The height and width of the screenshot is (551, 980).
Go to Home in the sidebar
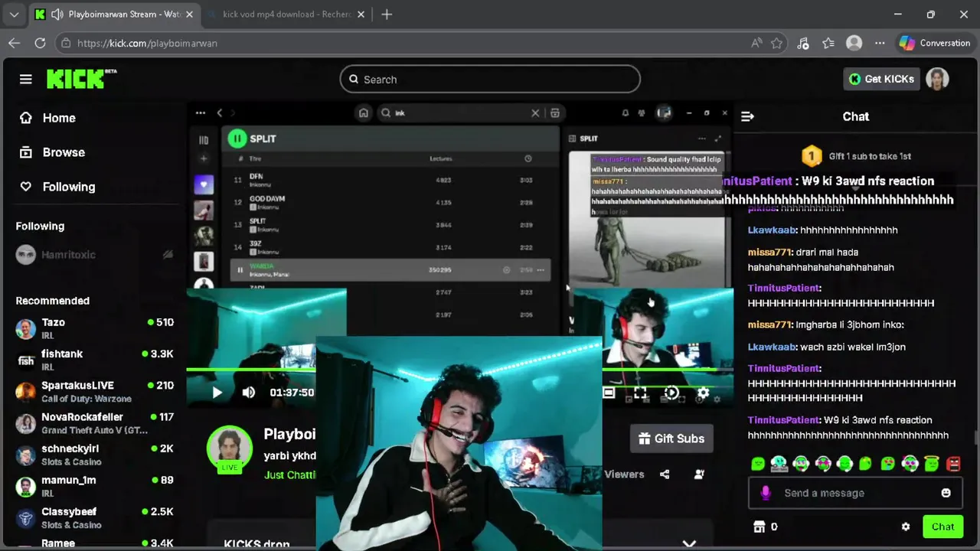(x=47, y=118)
